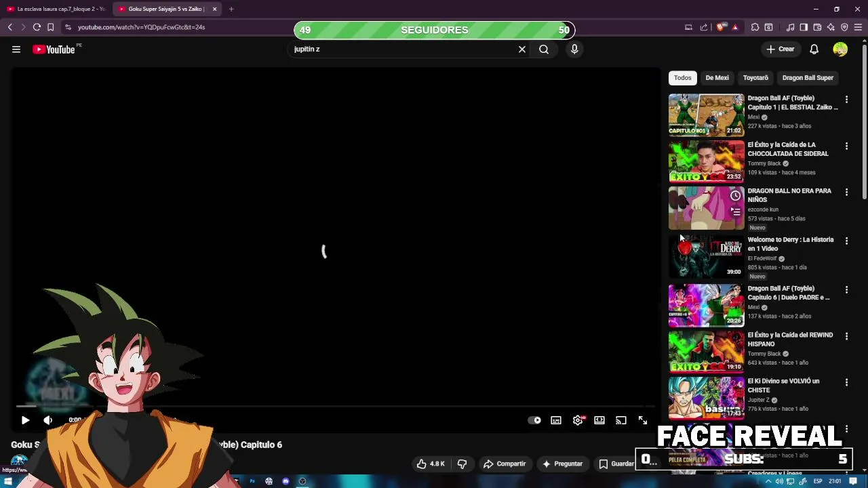Save video with Guardar button

click(x=616, y=464)
